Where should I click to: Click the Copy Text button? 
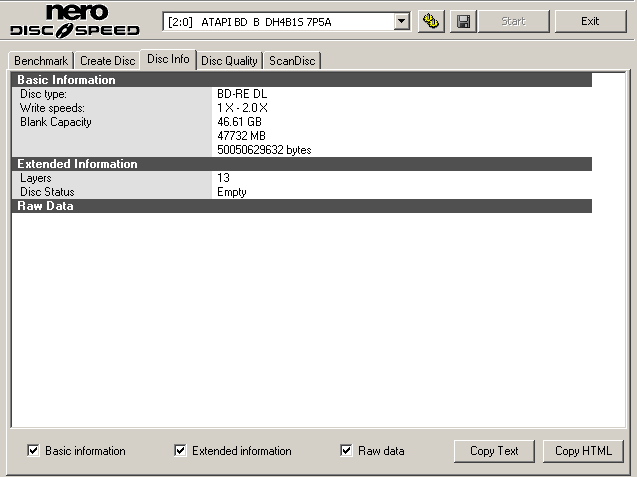[x=494, y=451]
